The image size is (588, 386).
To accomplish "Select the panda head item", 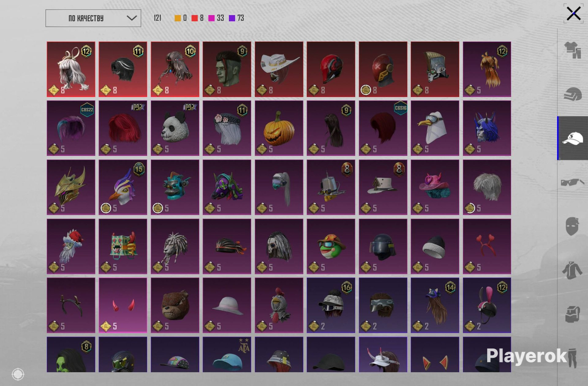I will [175, 128].
